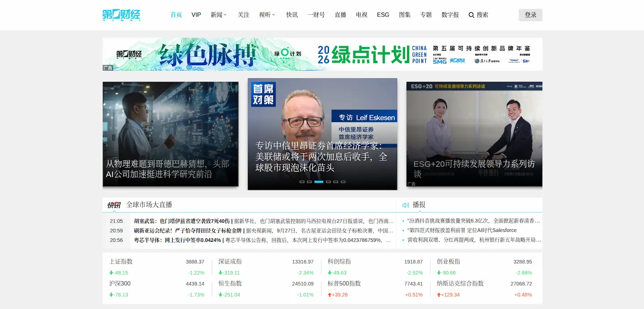The width and height of the screenshot is (644, 309).
Task: Click the search magnifier icon
Action: tap(471, 15)
